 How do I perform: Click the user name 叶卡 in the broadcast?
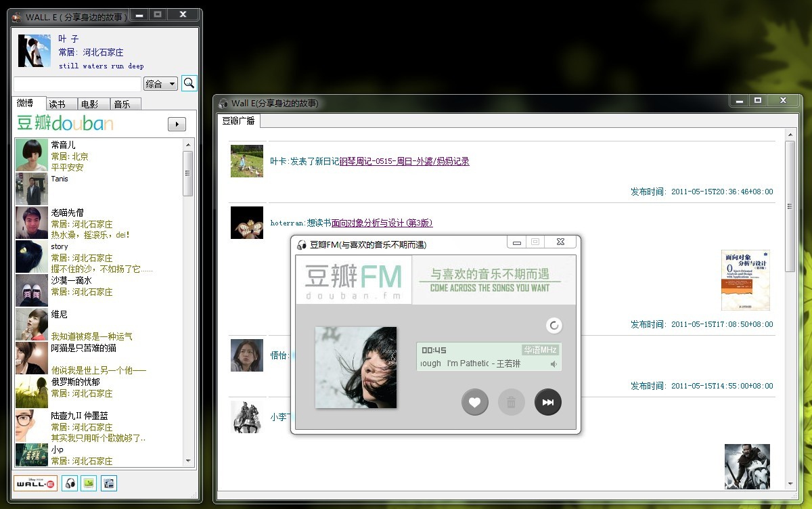click(278, 161)
